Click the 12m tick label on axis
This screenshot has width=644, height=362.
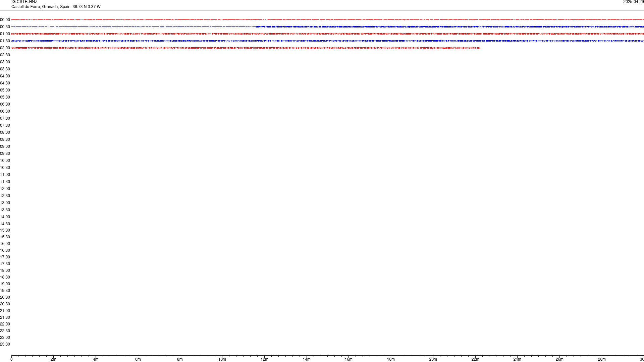point(264,359)
